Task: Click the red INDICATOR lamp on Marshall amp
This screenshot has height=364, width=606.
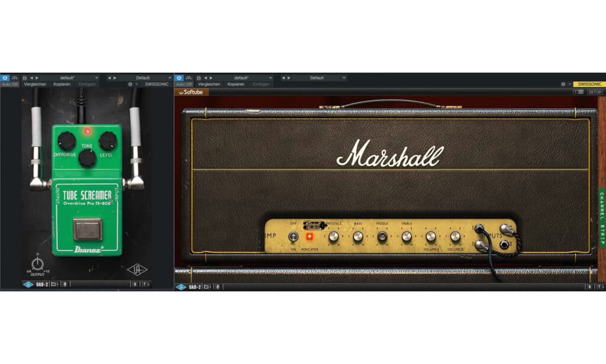Action: coord(309,237)
